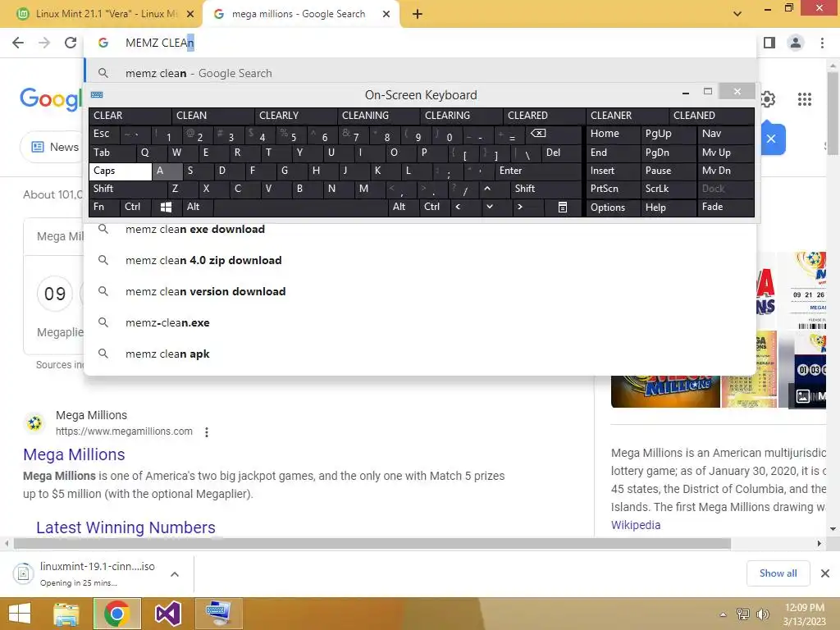Dismiss the download bar with its X
Viewport: 840px width, 630px height.
point(825,573)
